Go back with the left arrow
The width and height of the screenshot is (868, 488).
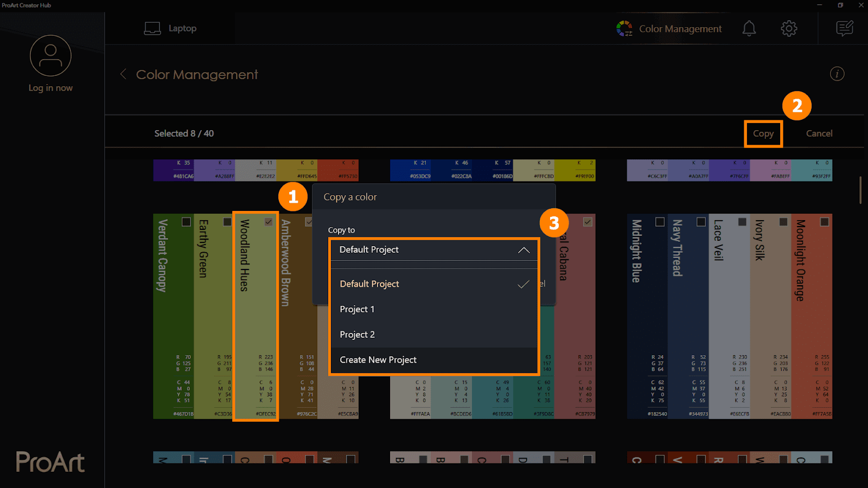pyautogui.click(x=123, y=74)
